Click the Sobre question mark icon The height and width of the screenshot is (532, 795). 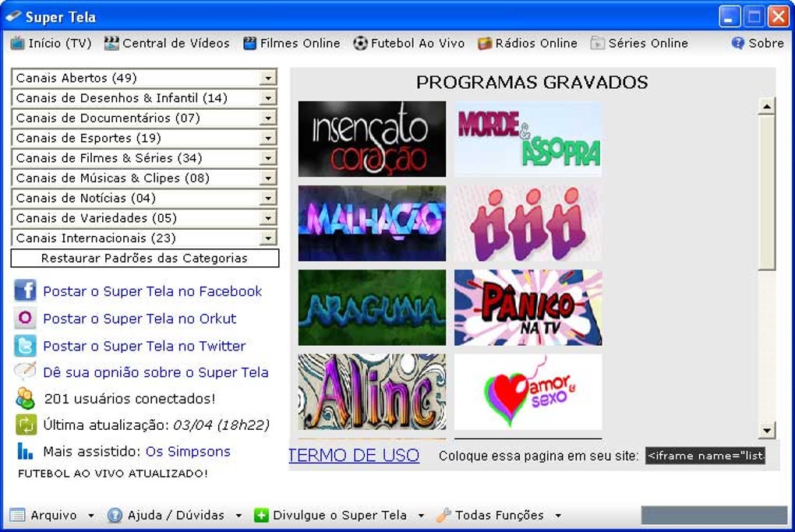click(737, 43)
